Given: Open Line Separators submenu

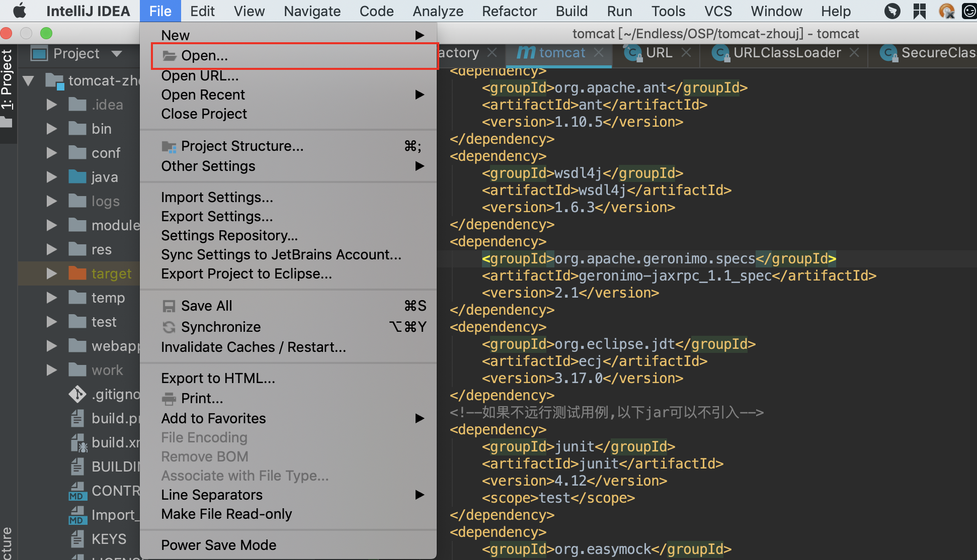Looking at the screenshot, I should [289, 495].
